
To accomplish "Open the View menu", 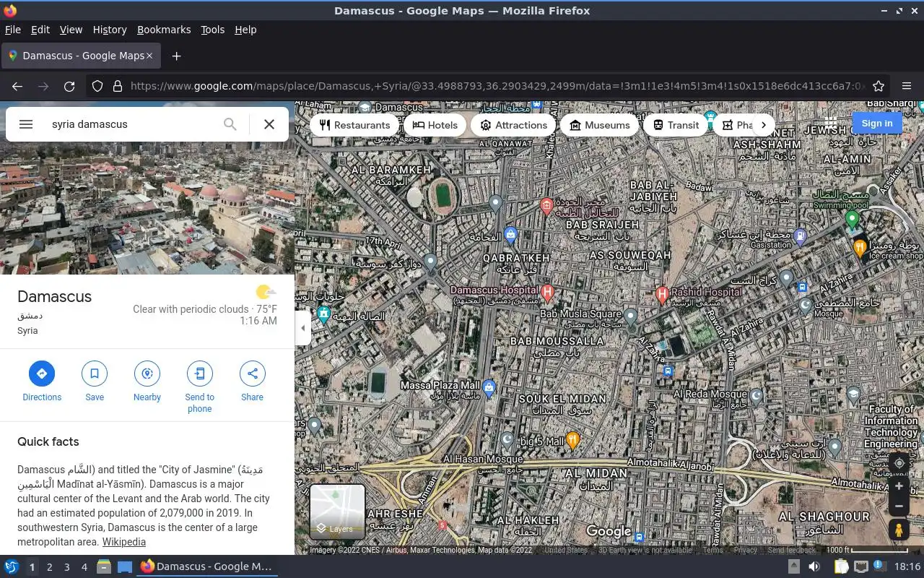I will (x=71, y=30).
